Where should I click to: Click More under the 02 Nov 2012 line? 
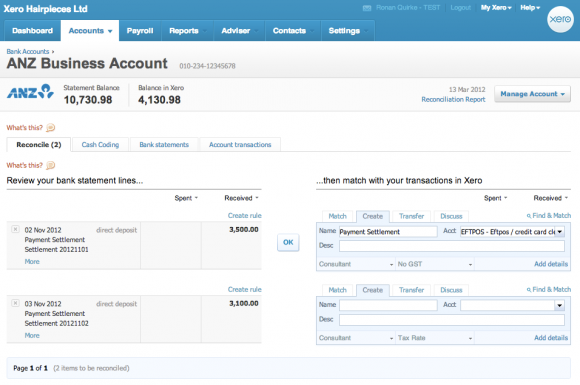[x=32, y=261]
